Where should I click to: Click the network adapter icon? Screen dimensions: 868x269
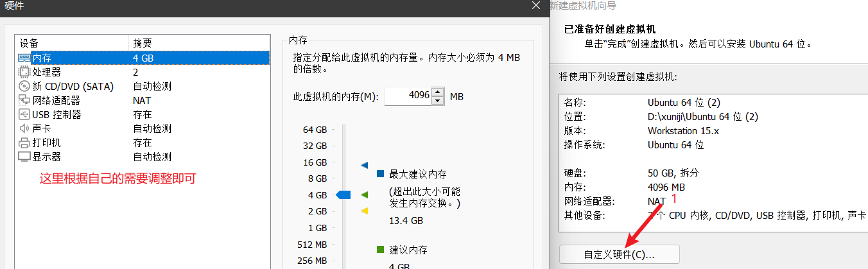coord(24,100)
